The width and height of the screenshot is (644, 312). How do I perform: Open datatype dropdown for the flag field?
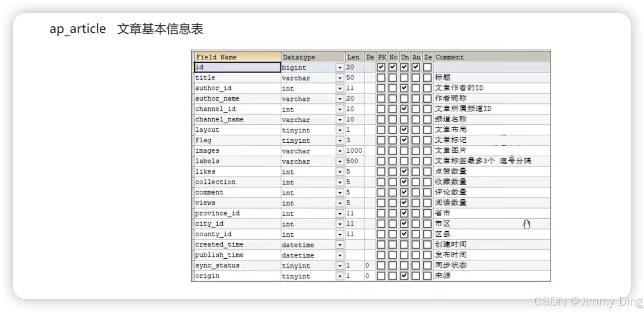[x=340, y=141]
